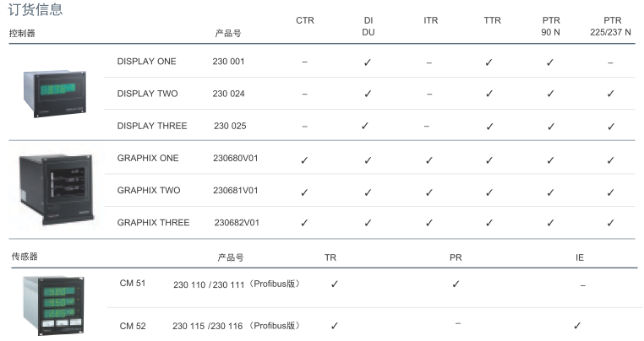Image resolution: width=644 pixels, height=341 pixels.
Task: Select the GRAPHIX THREE row label
Action: click(x=153, y=222)
